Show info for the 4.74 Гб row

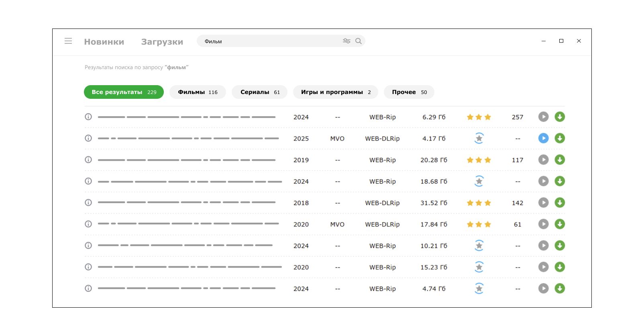[x=88, y=288]
